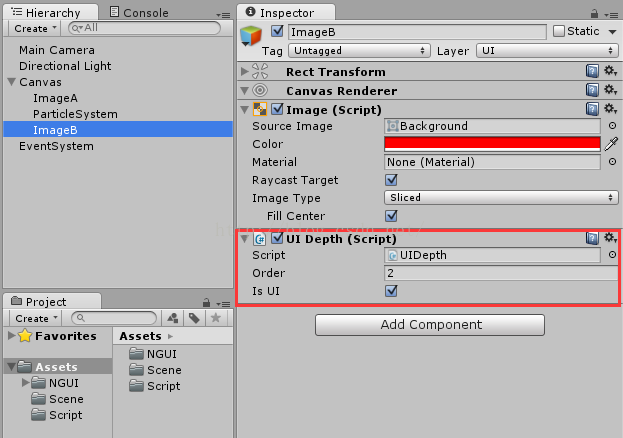The width and height of the screenshot is (623, 438).
Task: Lock the Project panel
Action: point(206,303)
